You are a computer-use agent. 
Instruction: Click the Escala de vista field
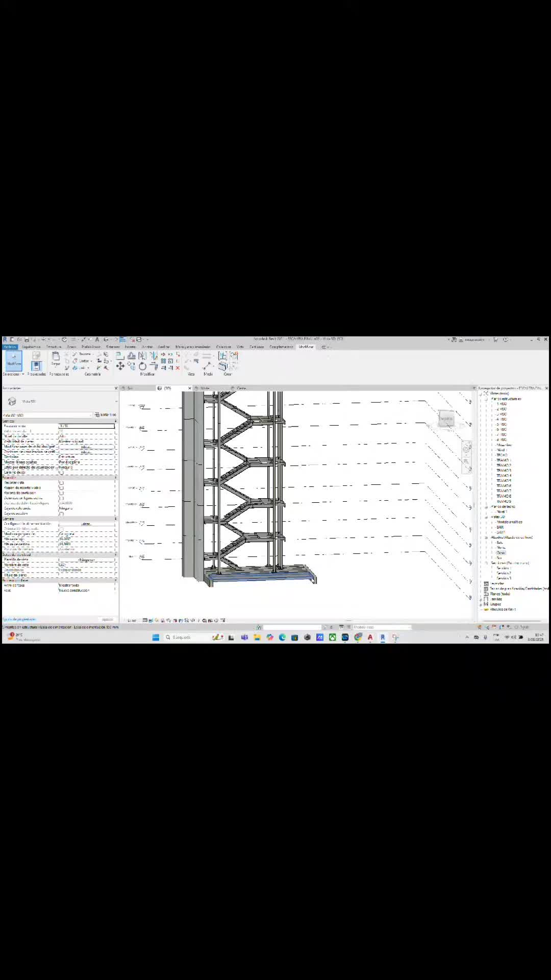click(86, 426)
